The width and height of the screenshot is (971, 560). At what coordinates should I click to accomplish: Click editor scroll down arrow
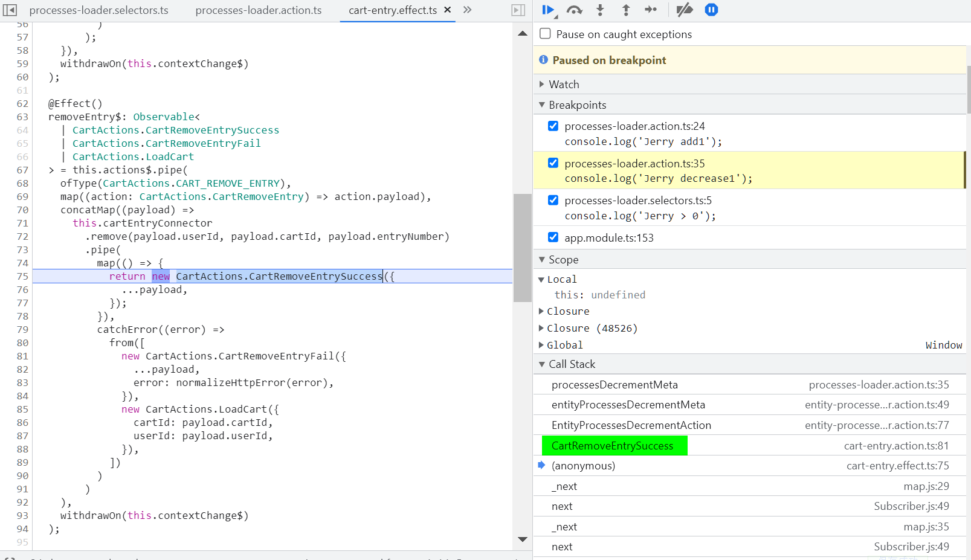coord(523,539)
